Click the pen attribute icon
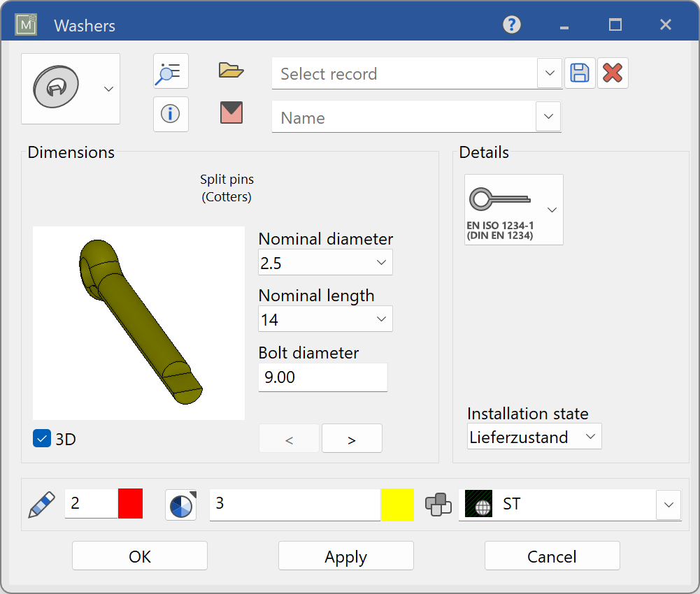The height and width of the screenshot is (594, 700). (x=41, y=504)
